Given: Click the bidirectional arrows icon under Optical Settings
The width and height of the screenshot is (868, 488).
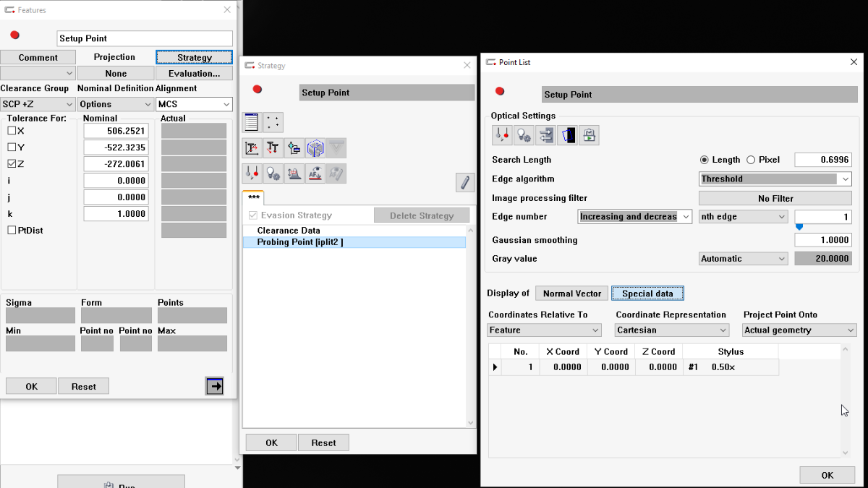Looking at the screenshot, I should click(545, 135).
